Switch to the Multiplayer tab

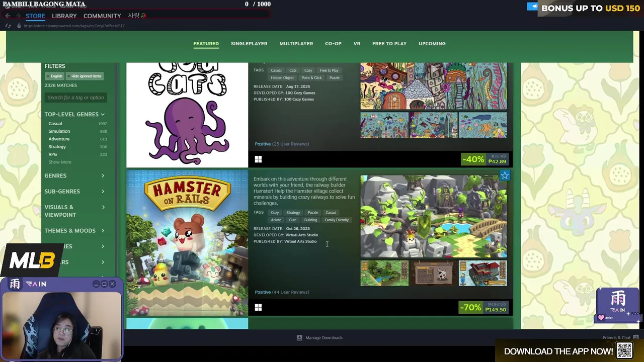[x=296, y=44]
